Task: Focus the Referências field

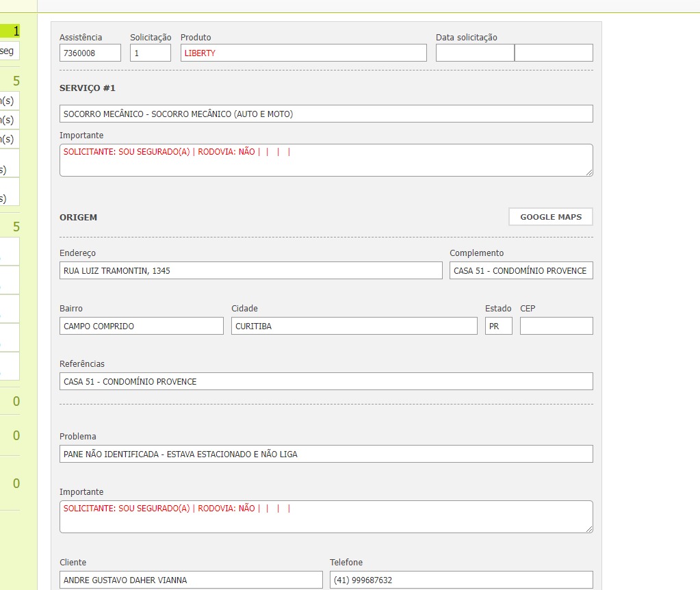Action: click(x=326, y=381)
